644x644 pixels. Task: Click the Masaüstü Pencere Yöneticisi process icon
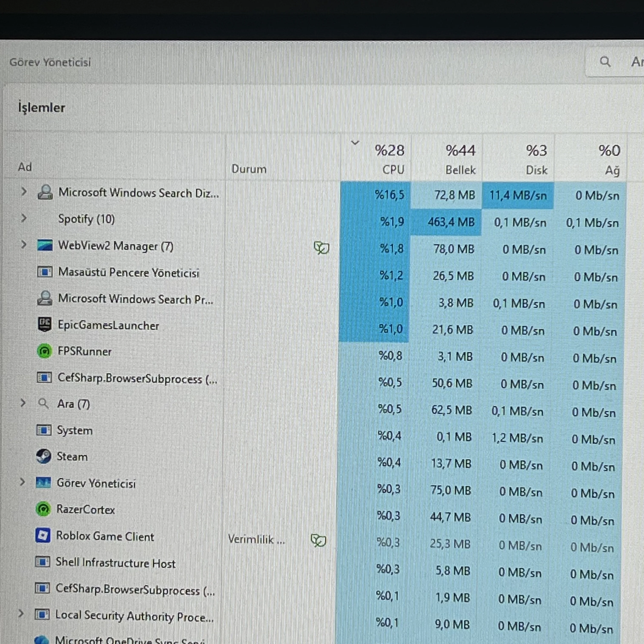coord(45,272)
